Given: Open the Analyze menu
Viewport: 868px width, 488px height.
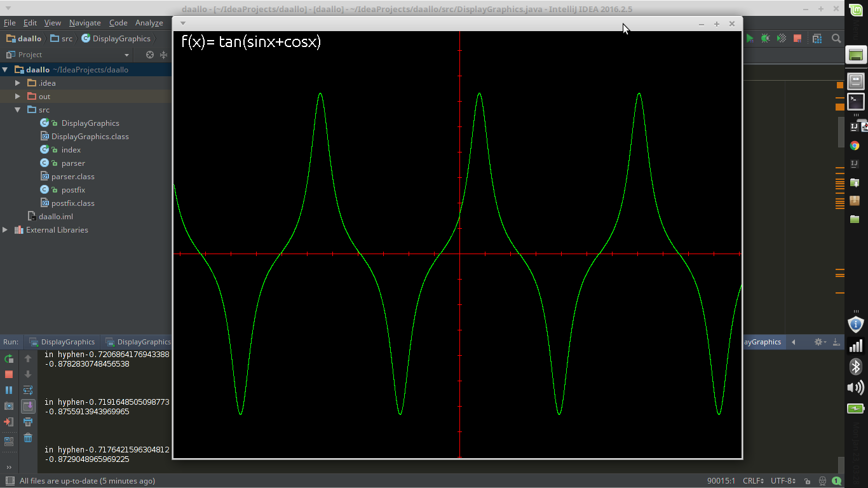Looking at the screenshot, I should pos(149,23).
